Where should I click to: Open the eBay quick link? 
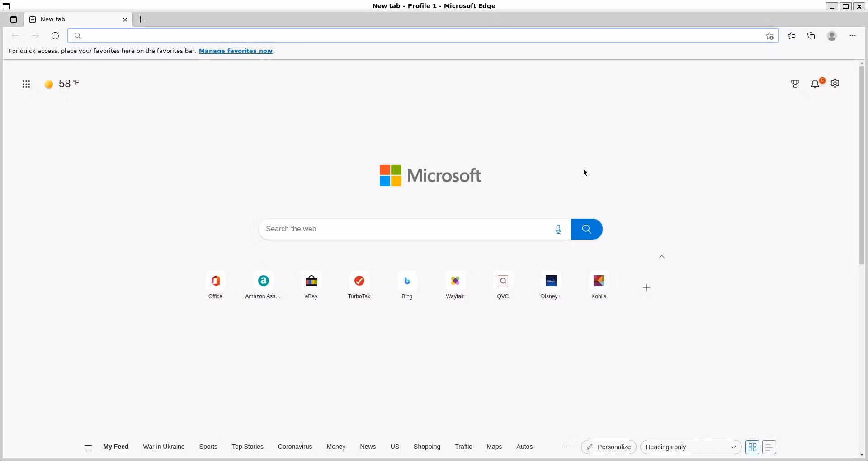311,286
